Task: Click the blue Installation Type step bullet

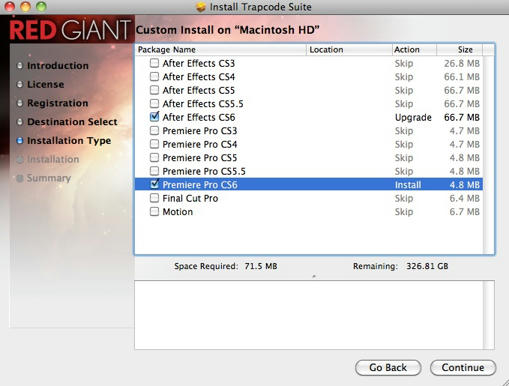Action: 20,141
